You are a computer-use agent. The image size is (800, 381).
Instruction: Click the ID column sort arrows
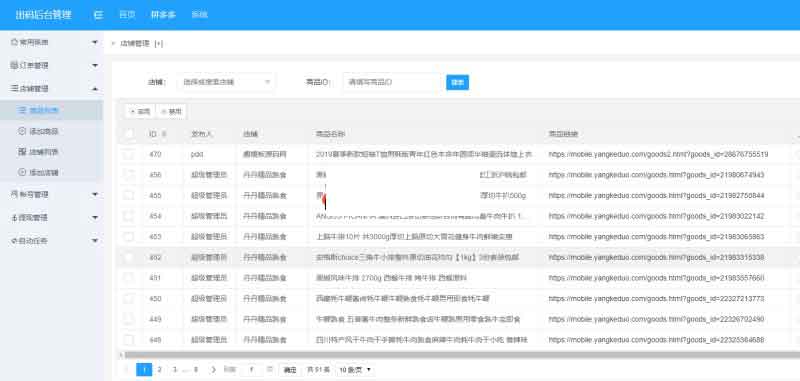[x=164, y=134]
